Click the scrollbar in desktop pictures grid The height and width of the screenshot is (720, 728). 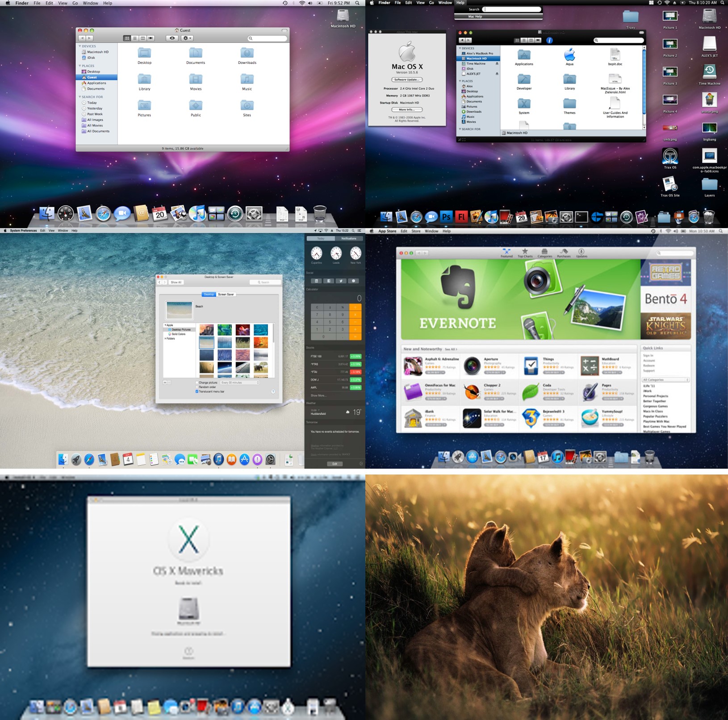tap(273, 334)
